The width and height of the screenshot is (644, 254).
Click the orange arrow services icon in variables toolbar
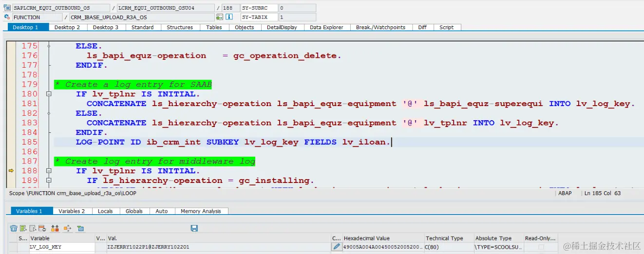67,228
